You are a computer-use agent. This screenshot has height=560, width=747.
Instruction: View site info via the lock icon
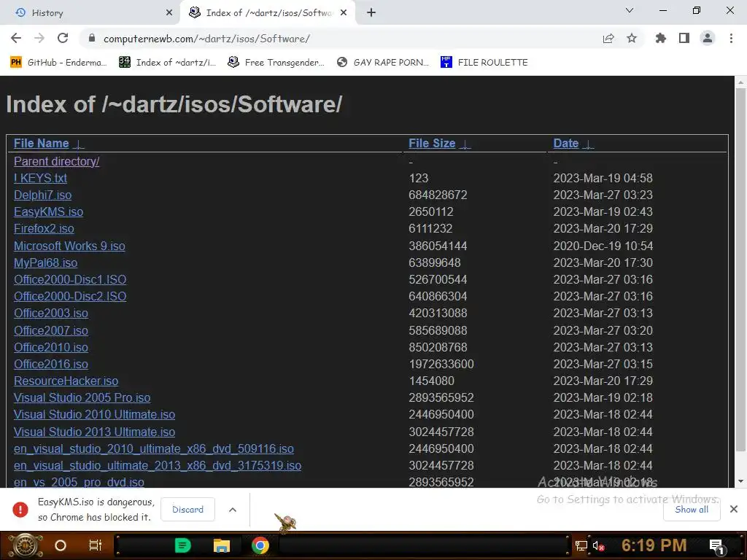[x=92, y=39]
